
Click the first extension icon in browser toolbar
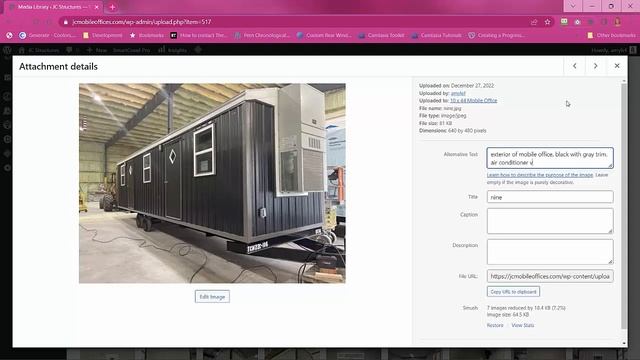click(x=564, y=22)
